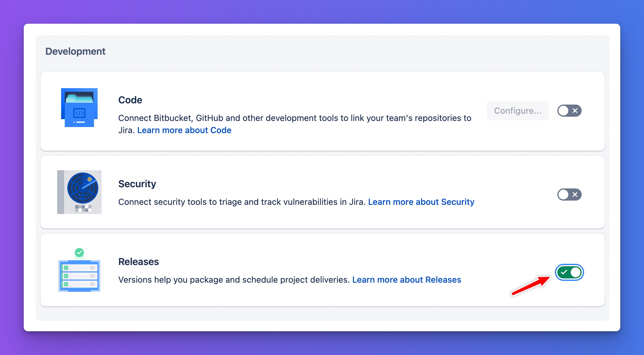
Task: Click the Versions help you package description
Action: pyautogui.click(x=234, y=280)
